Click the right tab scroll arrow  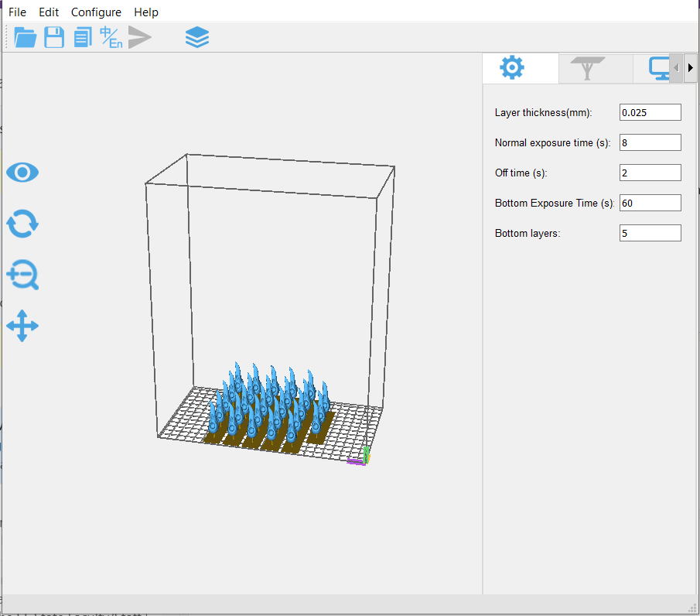(690, 68)
